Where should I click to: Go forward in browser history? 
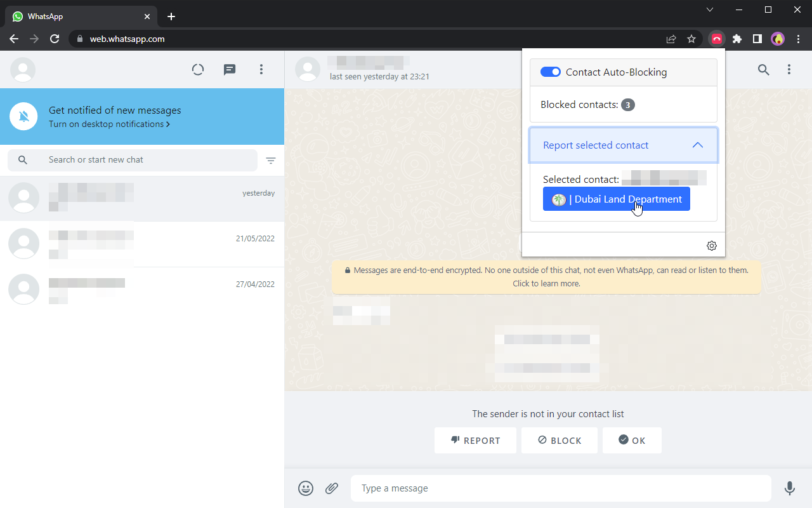pyautogui.click(x=34, y=39)
